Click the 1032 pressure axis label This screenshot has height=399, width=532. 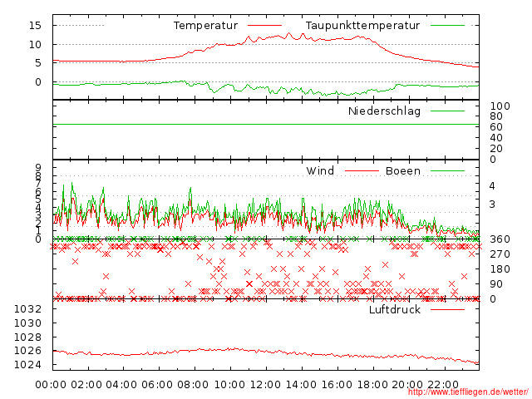[x=27, y=308]
